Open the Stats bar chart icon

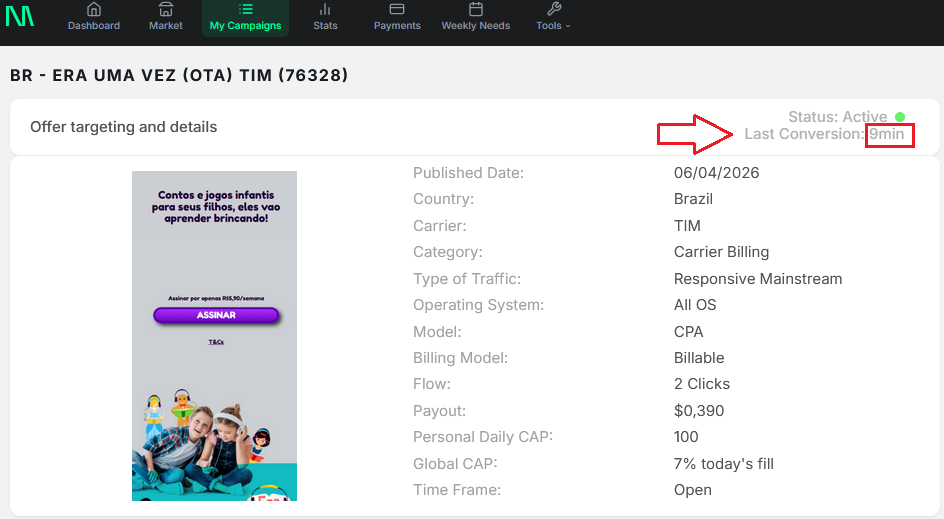point(325,10)
